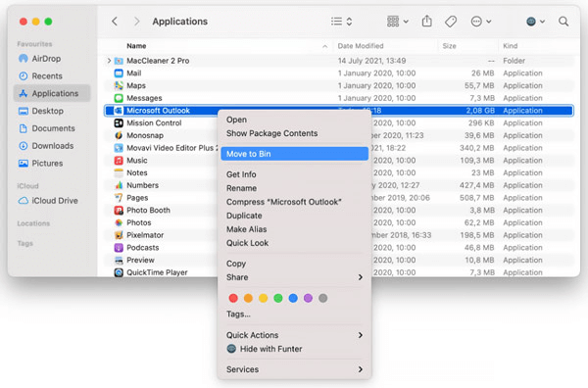The width and height of the screenshot is (588, 388).
Task: Apply the yellow tag color
Action: tap(264, 298)
